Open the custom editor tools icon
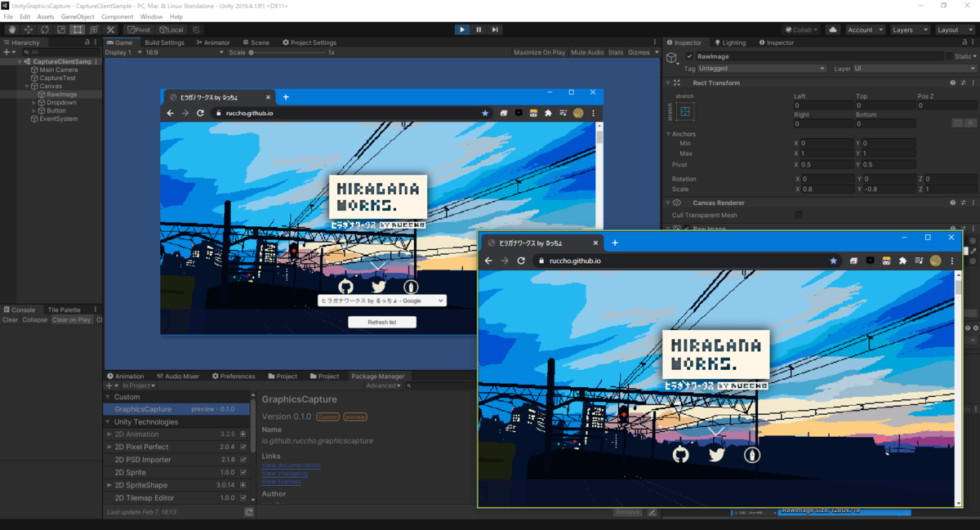Image resolution: width=980 pixels, height=530 pixels. click(x=111, y=29)
